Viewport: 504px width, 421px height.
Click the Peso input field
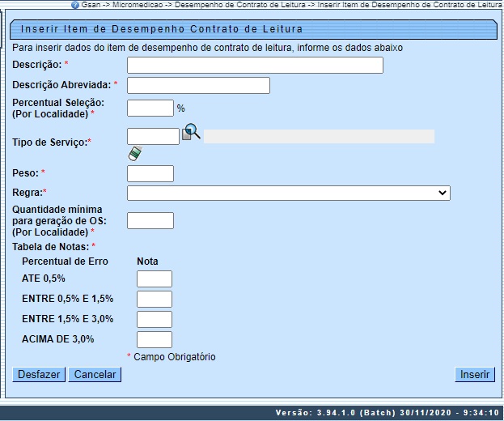[150, 174]
